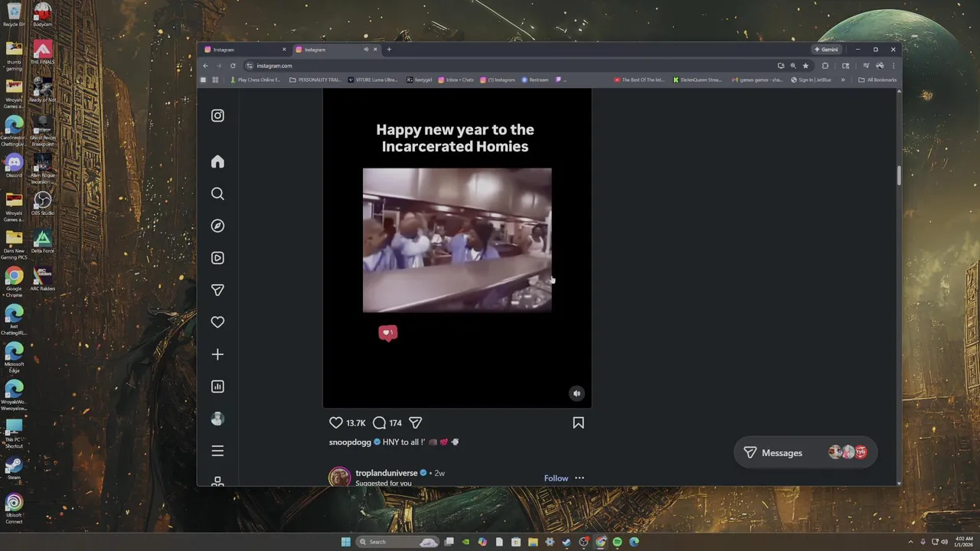The width and height of the screenshot is (980, 551).
Task: Follow troplanduniverse
Action: pos(556,478)
